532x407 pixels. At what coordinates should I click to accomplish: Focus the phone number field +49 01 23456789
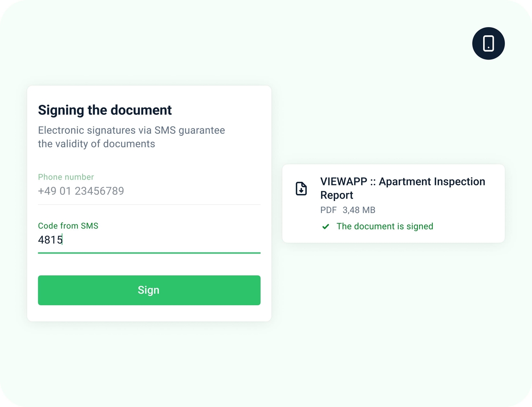pyautogui.click(x=81, y=191)
